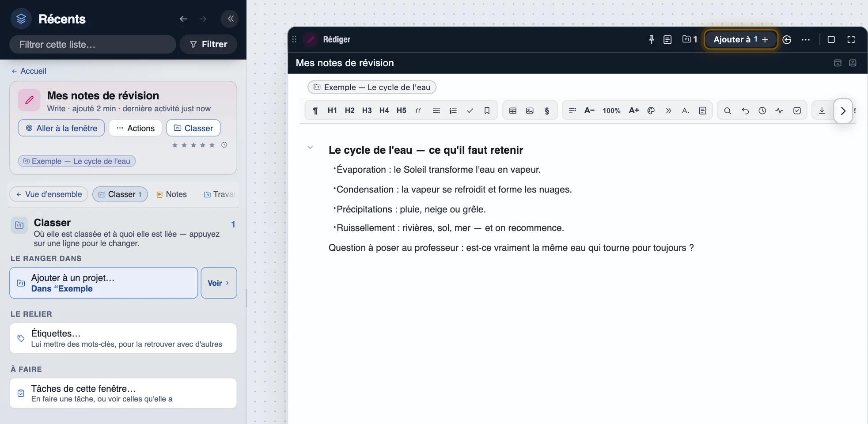Insert an image in the note

530,111
